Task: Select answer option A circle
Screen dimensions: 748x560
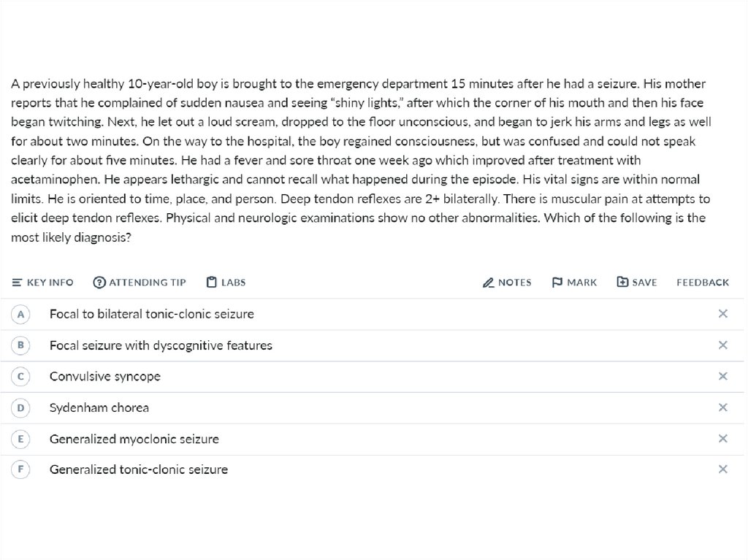Action: 20,314
